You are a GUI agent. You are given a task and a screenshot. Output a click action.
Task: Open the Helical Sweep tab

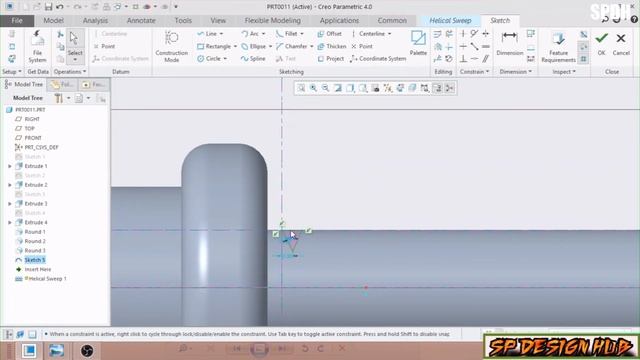coord(450,20)
